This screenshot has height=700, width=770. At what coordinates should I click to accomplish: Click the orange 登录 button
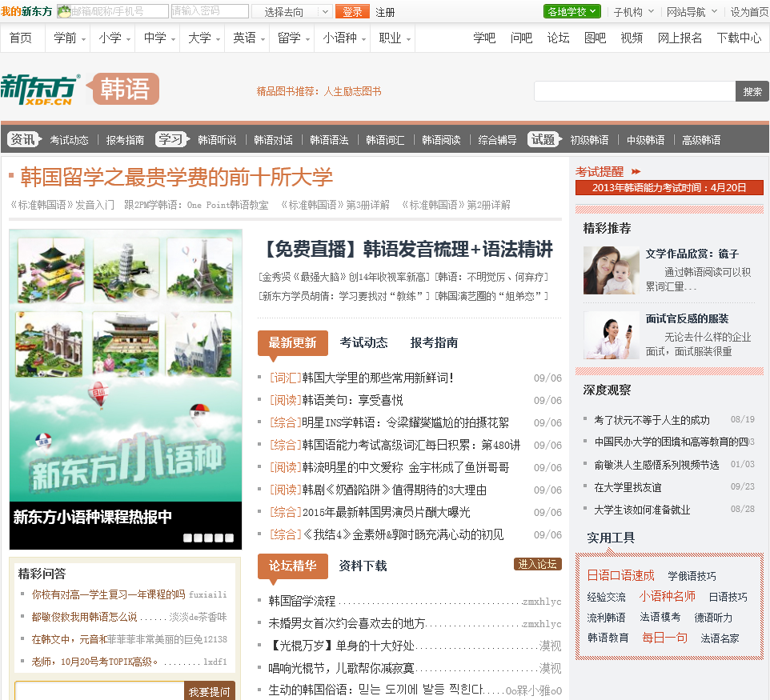pos(352,11)
